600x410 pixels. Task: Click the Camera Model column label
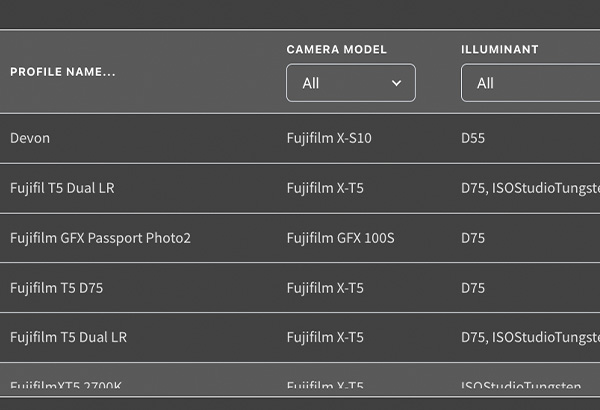point(337,49)
